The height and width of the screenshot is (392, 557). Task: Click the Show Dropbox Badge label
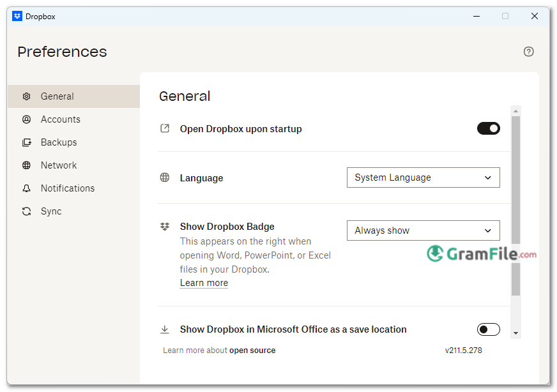click(227, 227)
